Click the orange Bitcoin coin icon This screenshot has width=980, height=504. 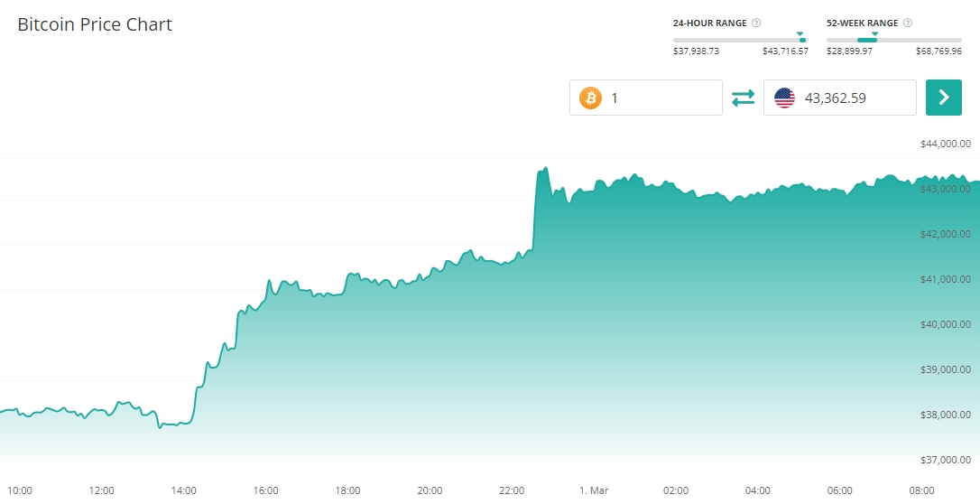[590, 98]
